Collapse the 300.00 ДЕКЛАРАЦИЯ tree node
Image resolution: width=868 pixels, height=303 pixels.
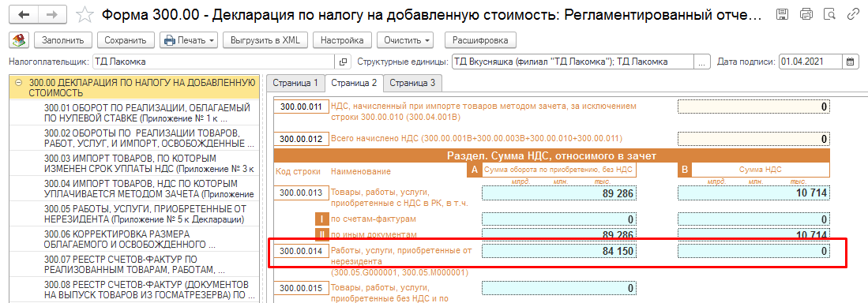click(19, 82)
